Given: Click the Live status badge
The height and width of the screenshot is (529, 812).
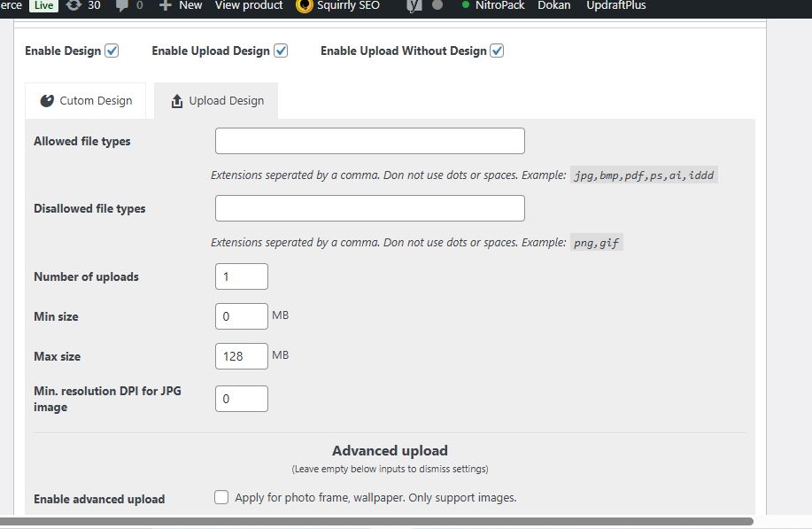Looking at the screenshot, I should tap(43, 5).
